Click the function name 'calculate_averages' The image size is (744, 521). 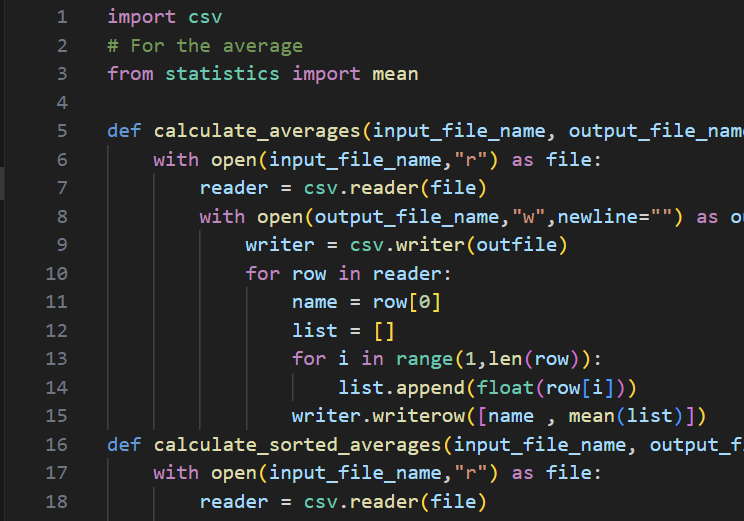tap(257, 131)
